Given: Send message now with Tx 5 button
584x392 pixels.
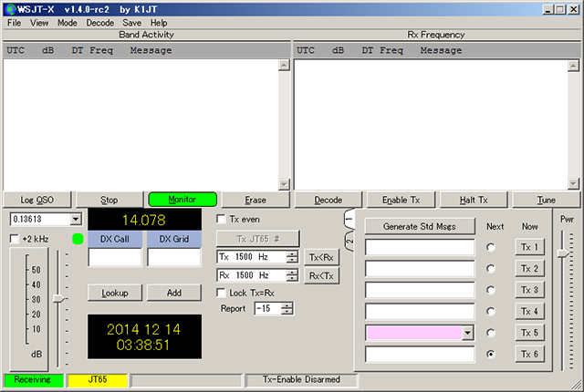Looking at the screenshot, I should point(529,333).
